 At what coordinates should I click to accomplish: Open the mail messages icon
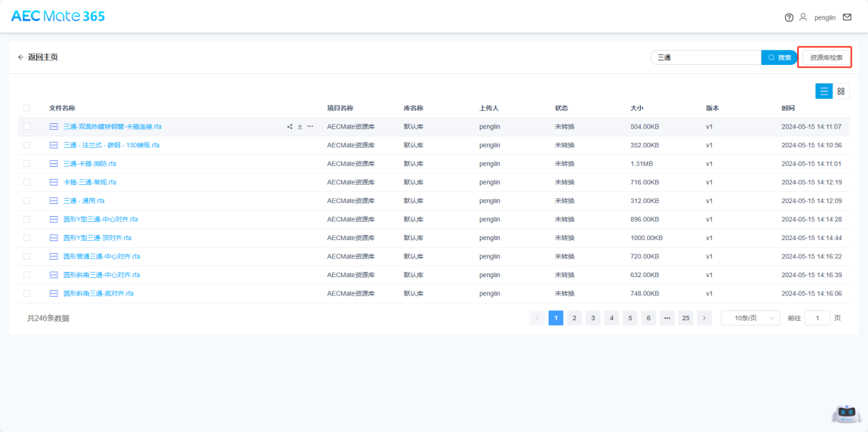[847, 17]
